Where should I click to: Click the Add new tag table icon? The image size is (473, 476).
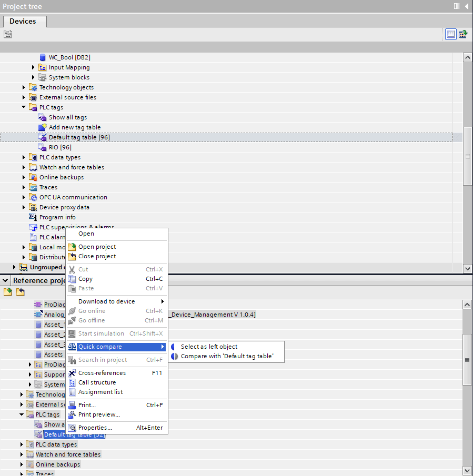coord(43,127)
